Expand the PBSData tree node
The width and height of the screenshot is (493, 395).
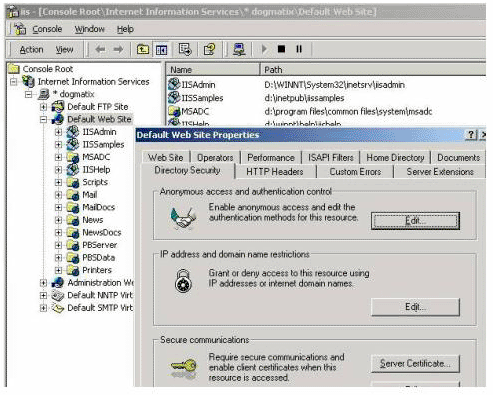pyautogui.click(x=58, y=258)
